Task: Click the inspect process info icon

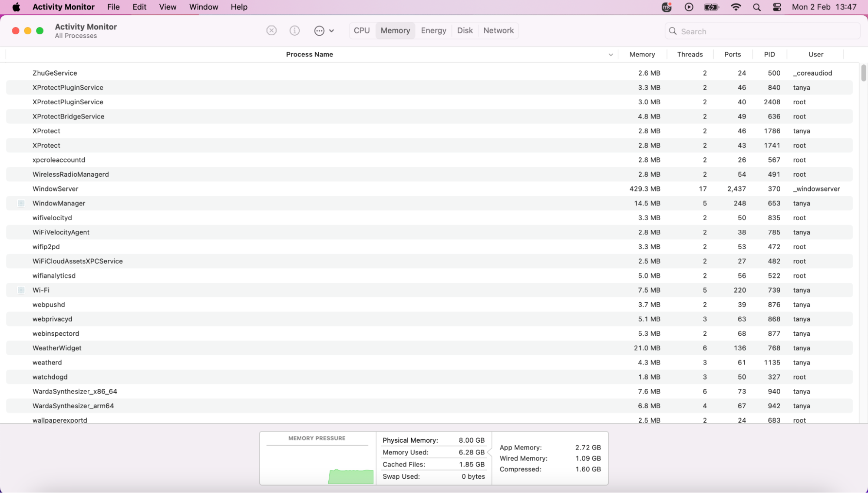Action: (294, 30)
